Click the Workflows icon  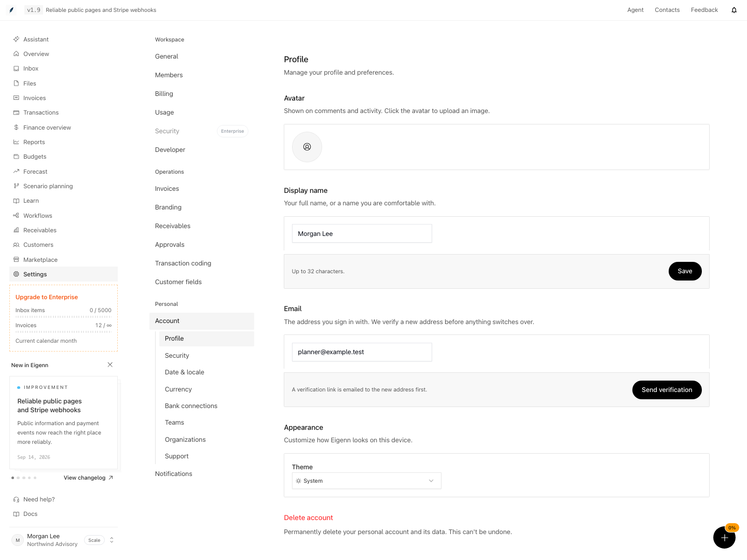[x=16, y=216]
